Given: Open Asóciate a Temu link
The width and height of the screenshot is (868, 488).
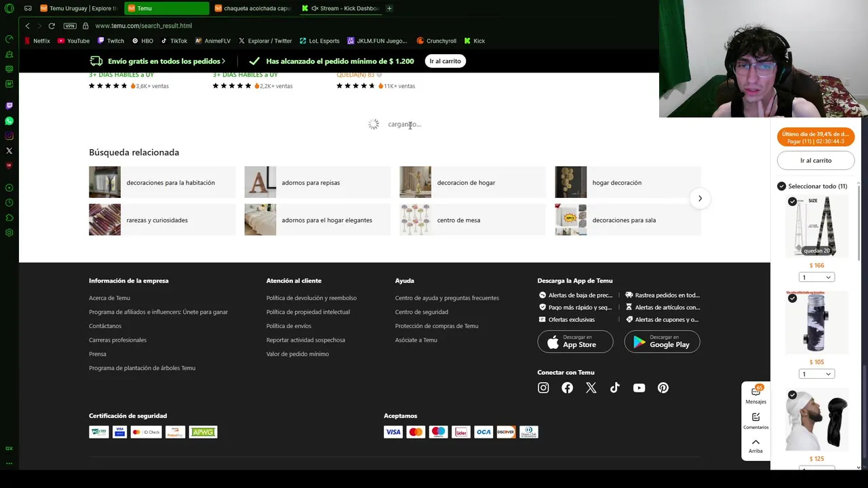Looking at the screenshot, I should coord(416,340).
